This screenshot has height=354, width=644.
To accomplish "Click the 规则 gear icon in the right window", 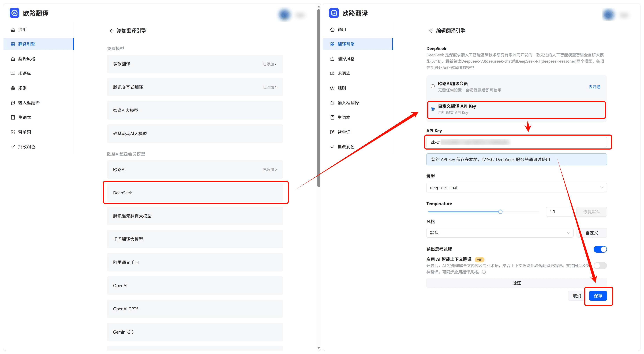I will (332, 88).
